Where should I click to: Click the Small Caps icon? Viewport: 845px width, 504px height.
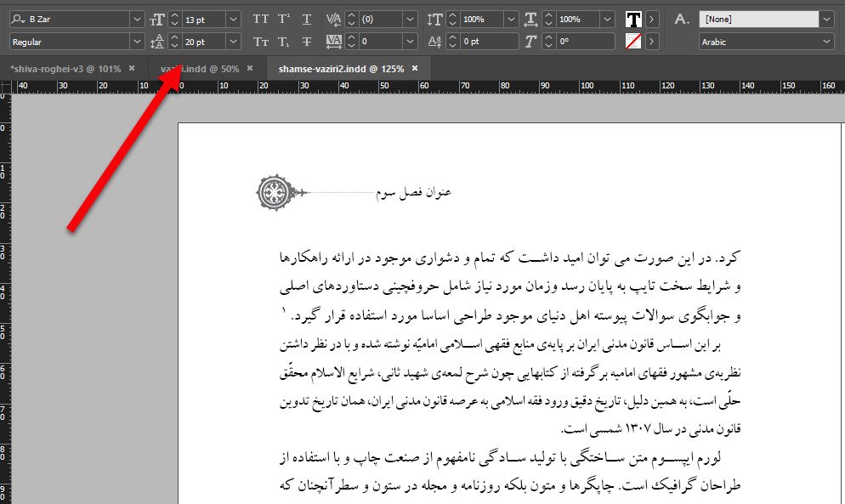[261, 41]
